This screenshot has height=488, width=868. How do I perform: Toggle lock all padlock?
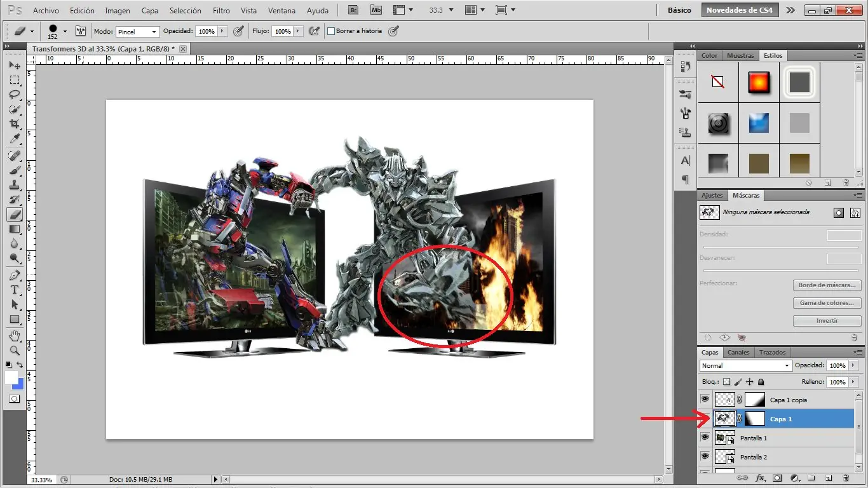tap(761, 382)
